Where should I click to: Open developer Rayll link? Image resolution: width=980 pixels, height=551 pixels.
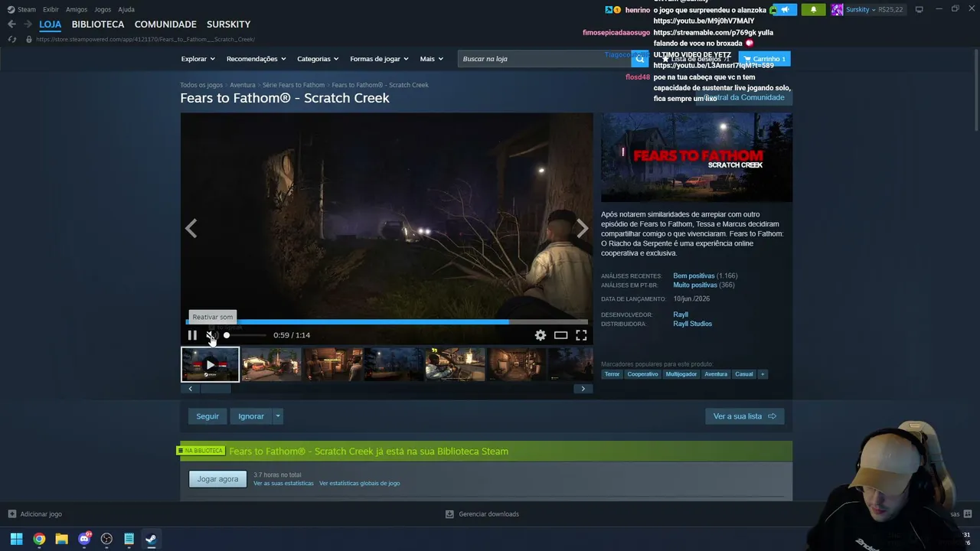(681, 315)
